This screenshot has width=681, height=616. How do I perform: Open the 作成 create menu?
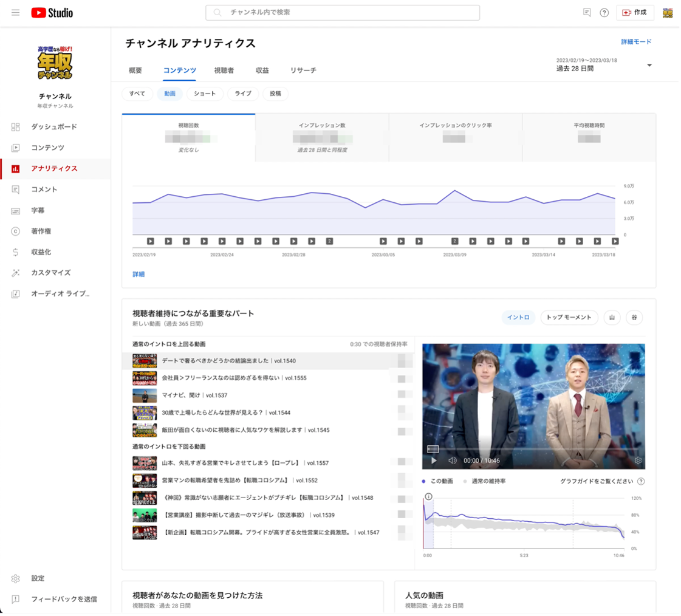coord(635,13)
